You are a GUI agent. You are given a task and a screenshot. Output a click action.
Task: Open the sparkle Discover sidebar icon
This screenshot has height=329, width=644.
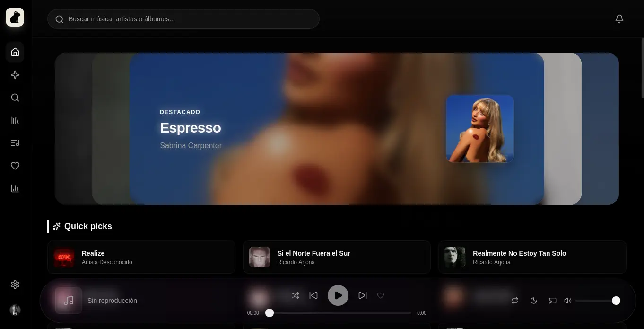15,75
